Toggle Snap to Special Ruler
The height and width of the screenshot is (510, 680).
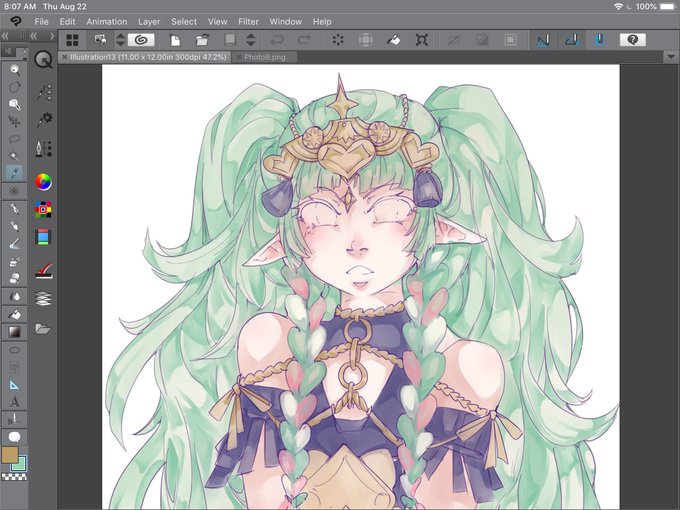572,40
